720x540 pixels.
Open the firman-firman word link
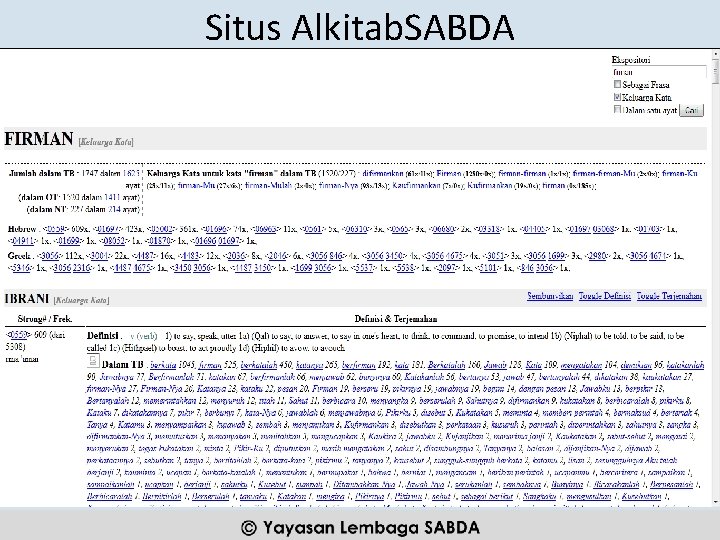pyautogui.click(x=522, y=173)
